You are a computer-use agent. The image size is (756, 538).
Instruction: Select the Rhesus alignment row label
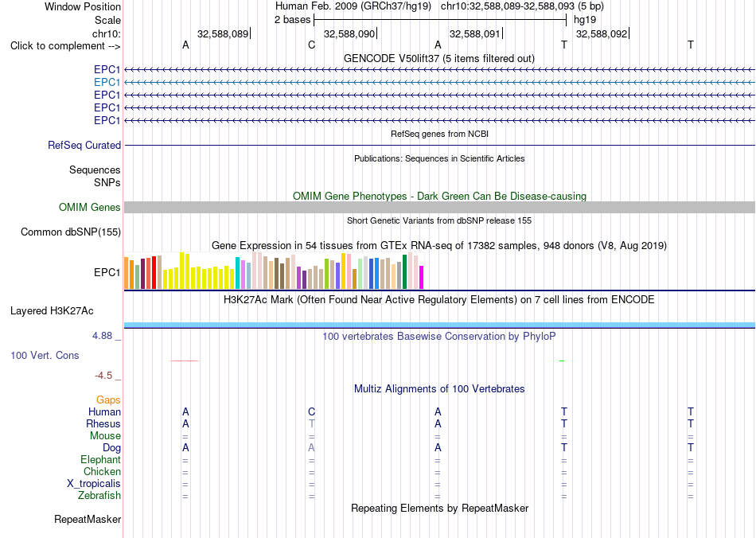pos(103,423)
